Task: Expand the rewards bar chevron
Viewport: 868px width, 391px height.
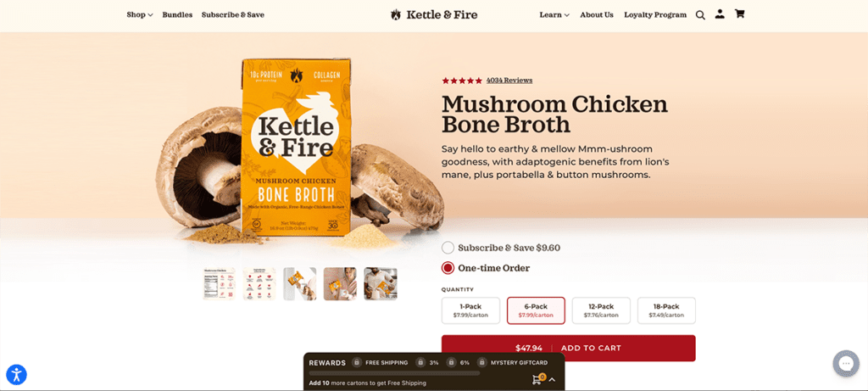Action: (552, 380)
